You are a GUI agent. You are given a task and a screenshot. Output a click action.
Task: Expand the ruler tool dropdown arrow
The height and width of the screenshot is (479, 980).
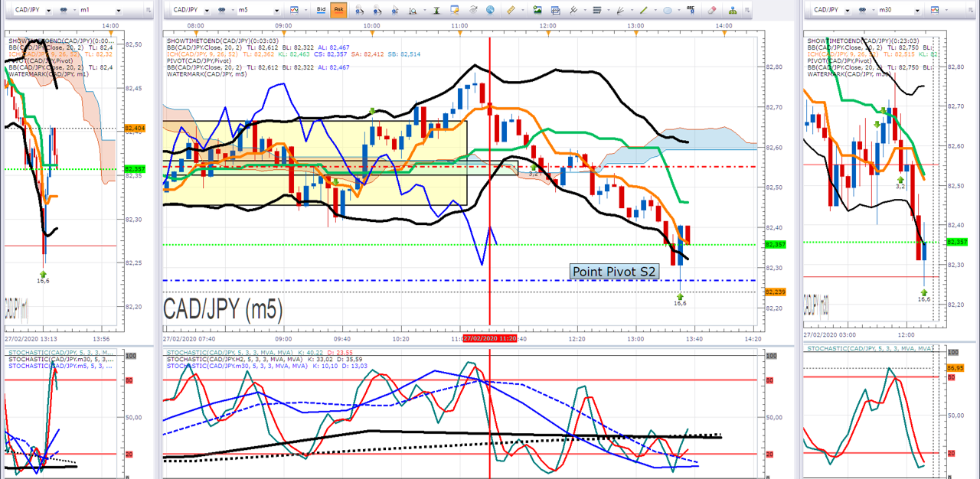click(523, 11)
